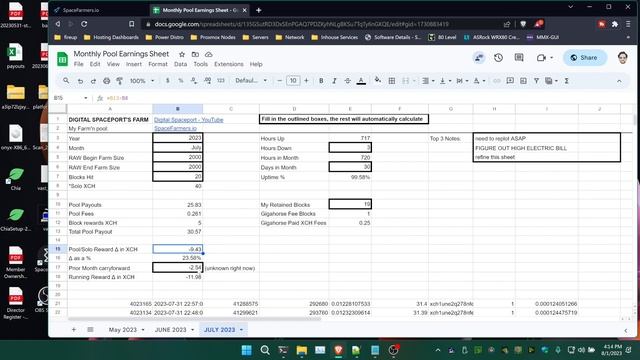Open JULY 2023 tab options arrow
The width and height of the screenshot is (640, 360).
tap(241, 330)
